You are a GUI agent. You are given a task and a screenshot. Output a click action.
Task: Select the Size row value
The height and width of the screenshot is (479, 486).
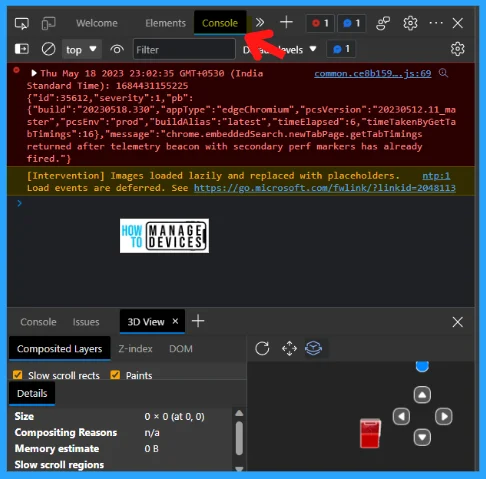point(174,417)
